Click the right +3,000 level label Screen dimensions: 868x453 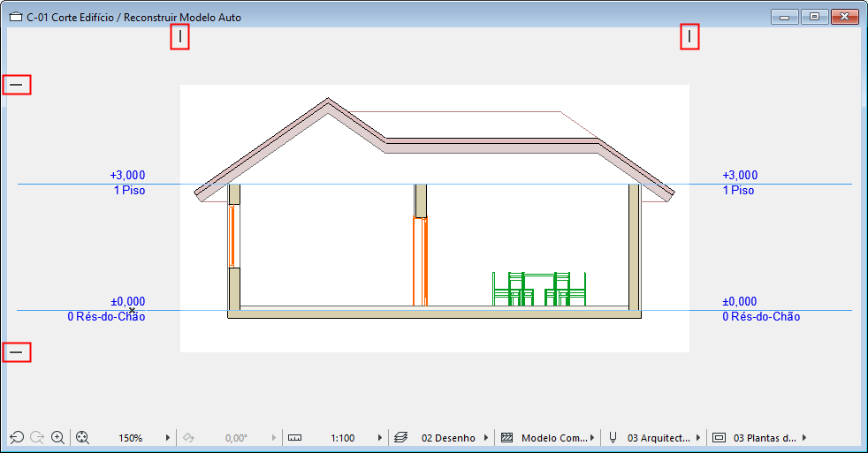[740, 176]
